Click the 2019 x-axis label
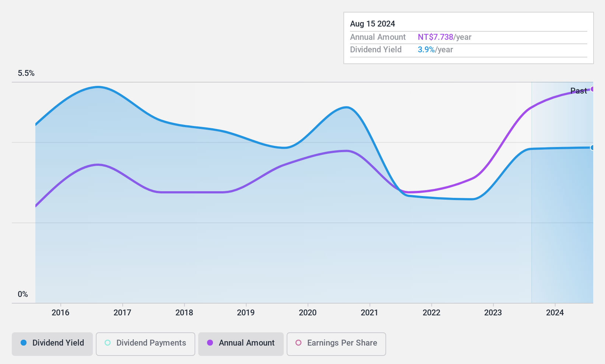605x364 pixels. [246, 313]
